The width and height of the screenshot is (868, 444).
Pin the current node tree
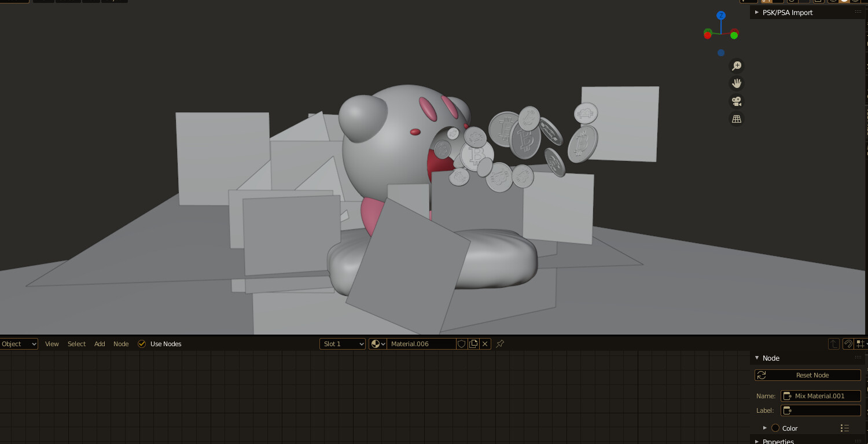click(499, 343)
